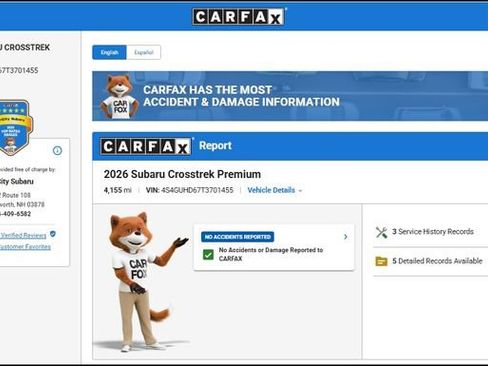Viewport: 488px width, 366px height.
Task: Click the 2026 Subaru Crosstrek Premium title
Action: [182, 174]
